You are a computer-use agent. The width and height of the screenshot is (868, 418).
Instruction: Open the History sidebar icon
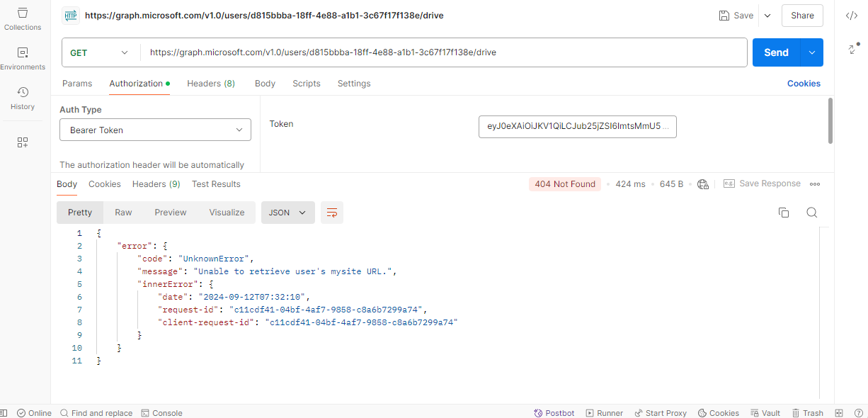point(23,98)
